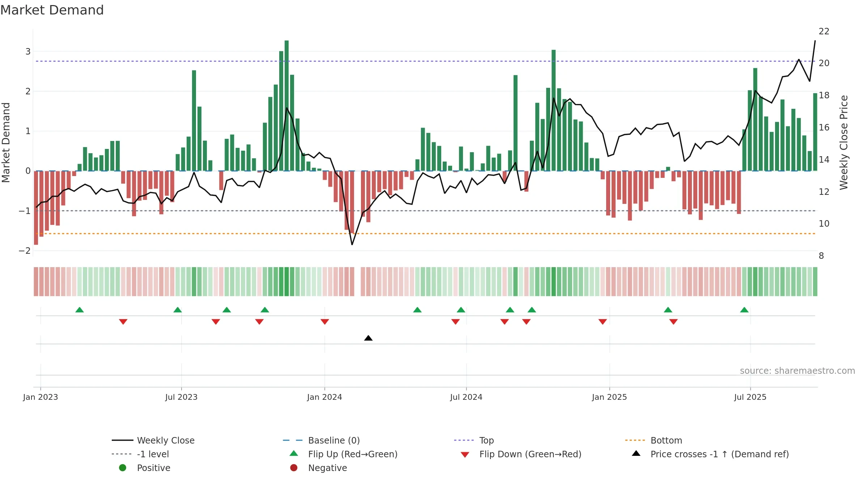Click the black Price crosses -1 legend triangle
This screenshot has width=868, height=488.
pyautogui.click(x=636, y=453)
